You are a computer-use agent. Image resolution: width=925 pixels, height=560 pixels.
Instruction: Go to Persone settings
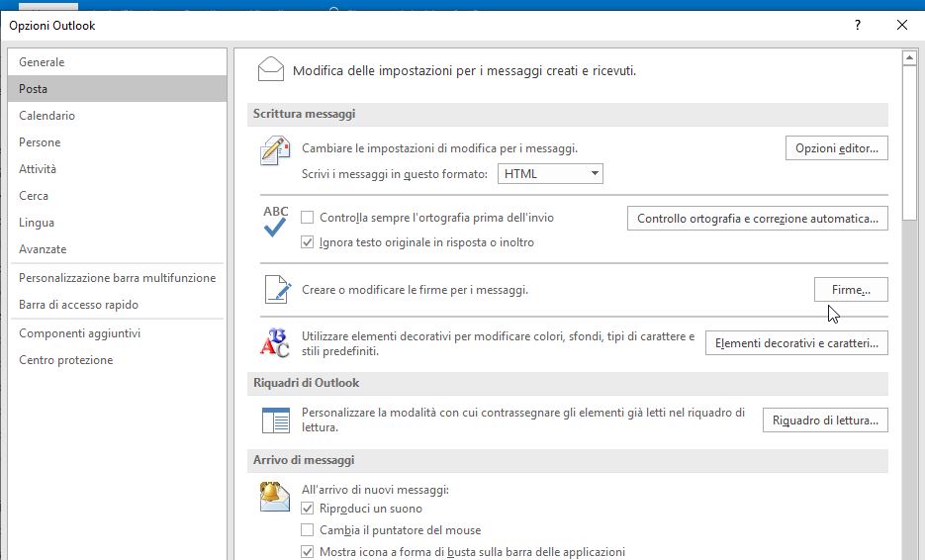tap(118, 142)
